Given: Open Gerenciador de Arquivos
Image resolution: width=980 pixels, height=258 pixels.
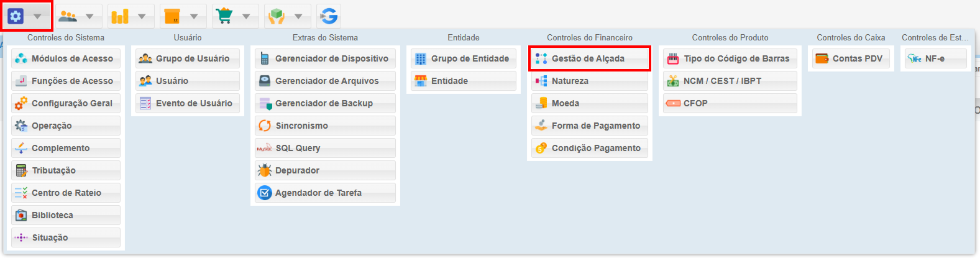Looking at the screenshot, I should [325, 81].
